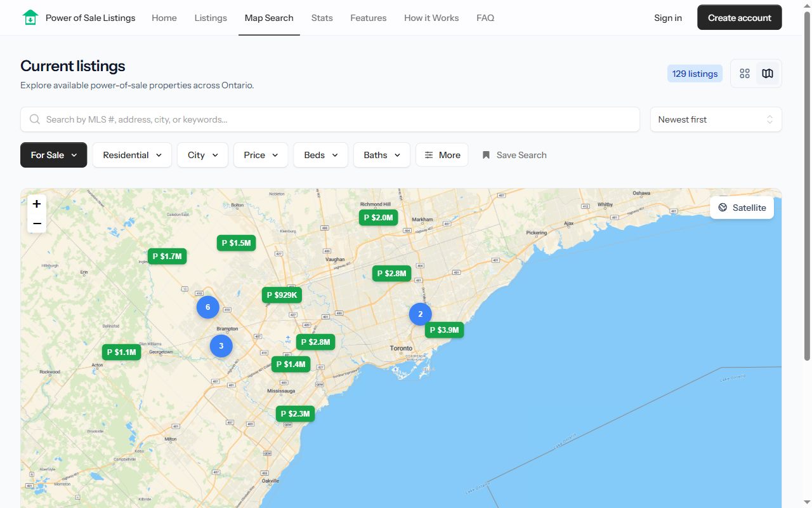Select the $2.3M listing marker
This screenshot has height=508, width=812.
point(295,414)
